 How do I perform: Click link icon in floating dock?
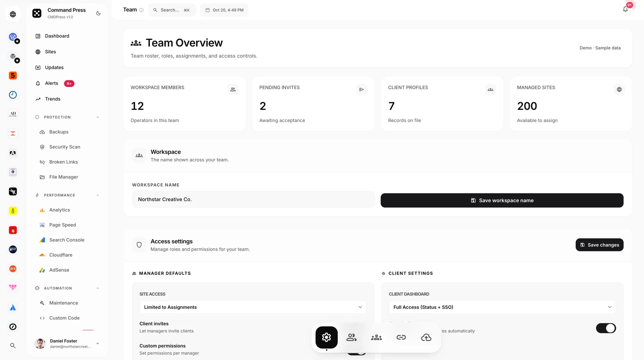(x=401, y=337)
